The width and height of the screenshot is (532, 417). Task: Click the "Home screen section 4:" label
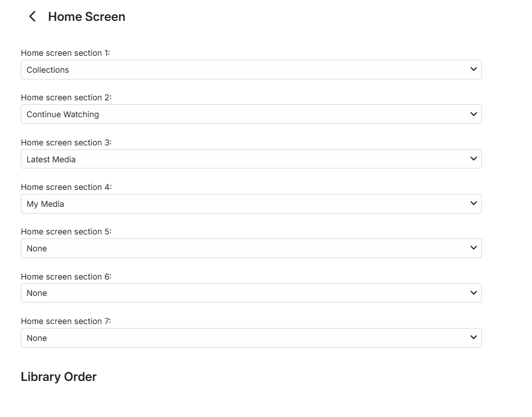[x=66, y=187]
